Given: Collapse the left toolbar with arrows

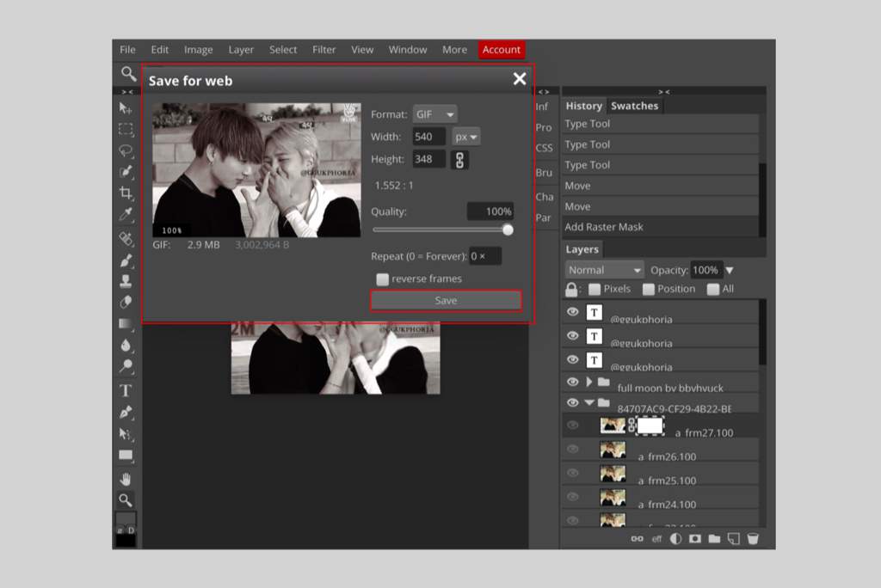Looking at the screenshot, I should (x=127, y=91).
